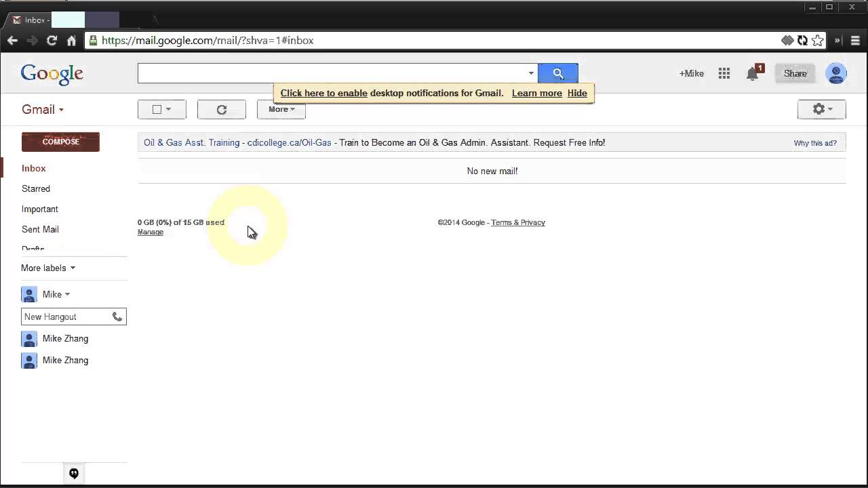Expand the search options arrow

pyautogui.click(x=531, y=73)
